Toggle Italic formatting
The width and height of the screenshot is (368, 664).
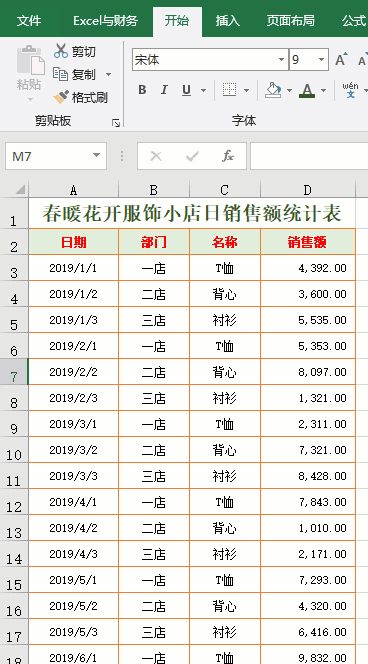coord(164,90)
